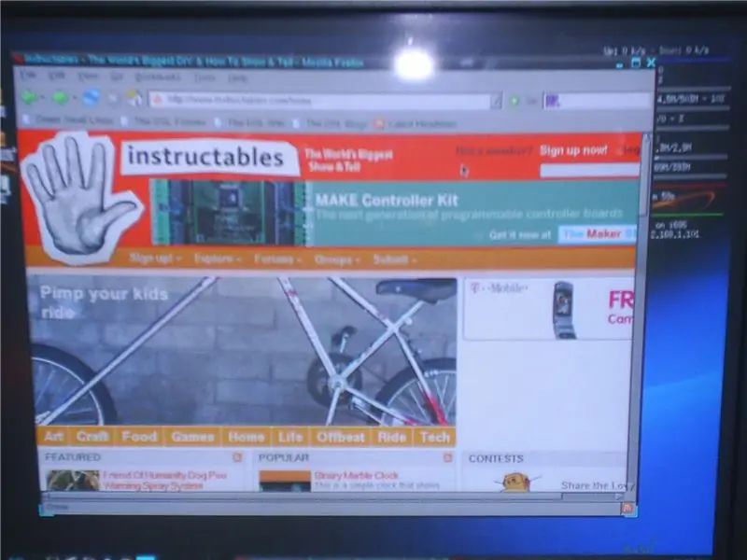Click the FEATURED section heading
The image size is (747, 560).
[73, 457]
